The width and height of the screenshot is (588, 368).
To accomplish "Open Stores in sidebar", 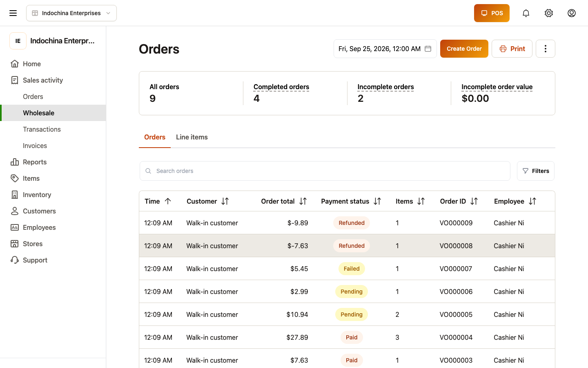I will 53,244.
